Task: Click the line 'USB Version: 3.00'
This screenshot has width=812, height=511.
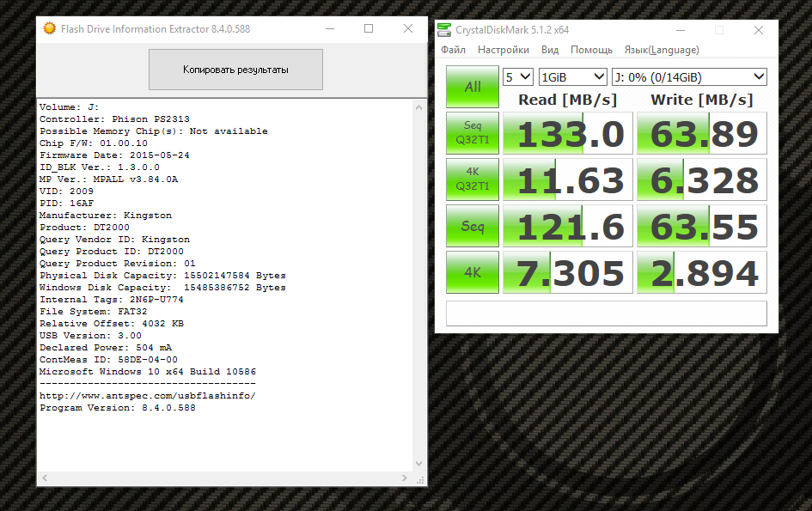Action: 90,336
